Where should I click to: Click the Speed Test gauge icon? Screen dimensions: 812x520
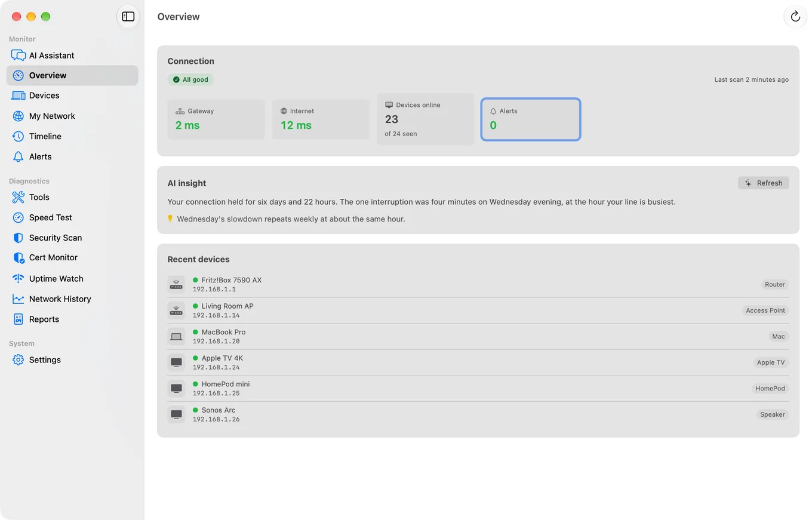(x=19, y=217)
